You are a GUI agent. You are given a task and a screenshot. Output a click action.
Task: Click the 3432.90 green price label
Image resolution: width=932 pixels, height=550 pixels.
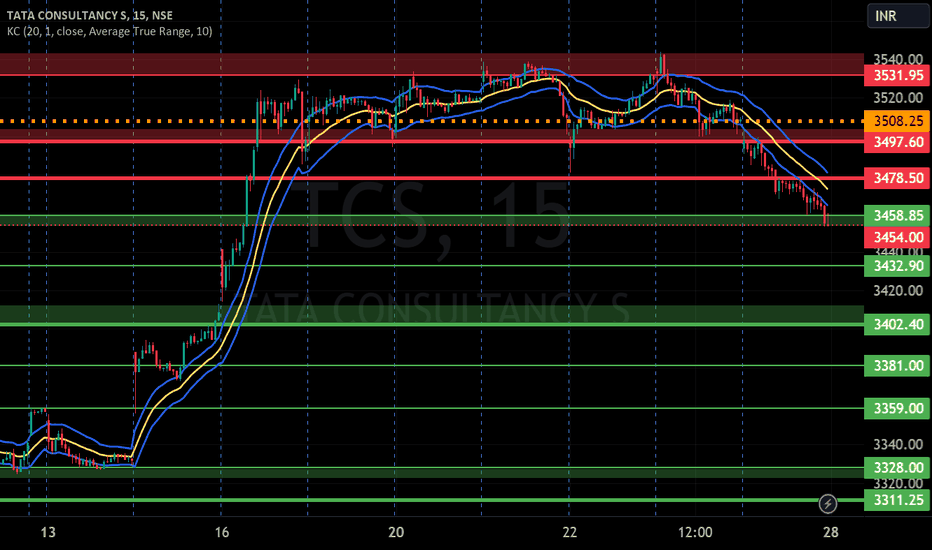click(897, 265)
